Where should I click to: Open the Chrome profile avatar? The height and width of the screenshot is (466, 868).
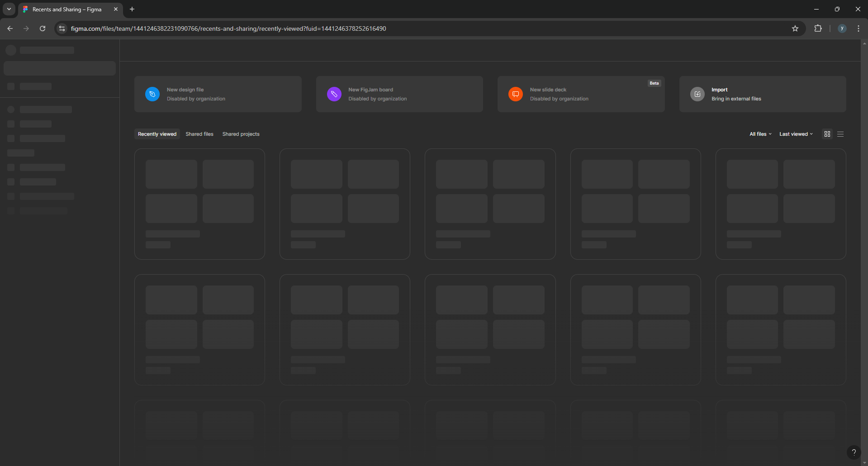coord(842,29)
